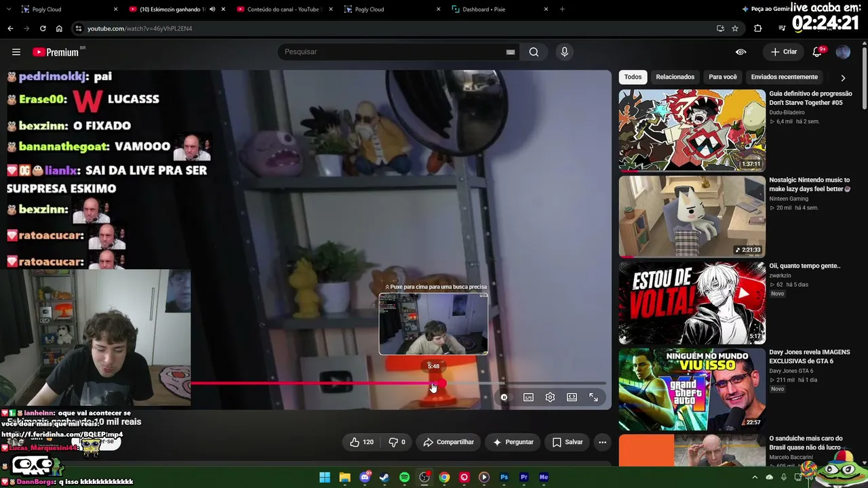
Task: Close the Eskimozin YouTube tab
Action: pos(223,9)
